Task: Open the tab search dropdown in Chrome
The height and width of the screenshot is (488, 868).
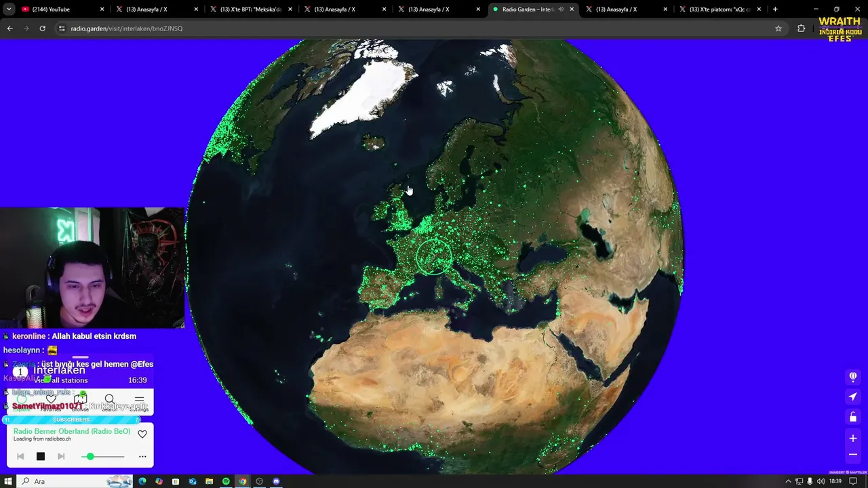Action: 9,9
